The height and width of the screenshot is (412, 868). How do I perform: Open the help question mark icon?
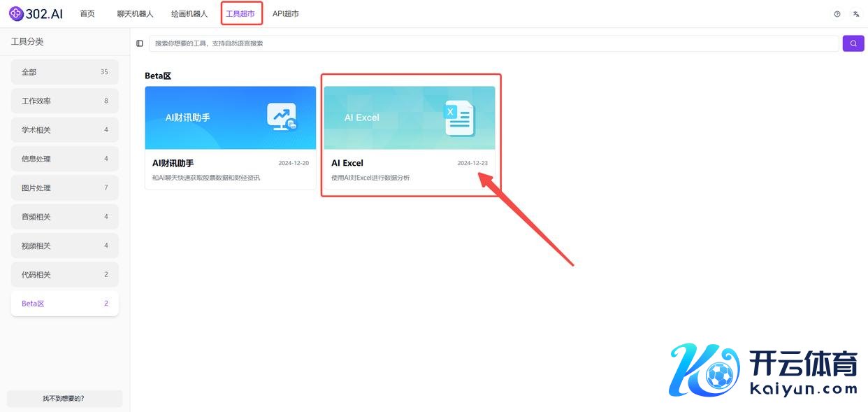click(x=837, y=14)
